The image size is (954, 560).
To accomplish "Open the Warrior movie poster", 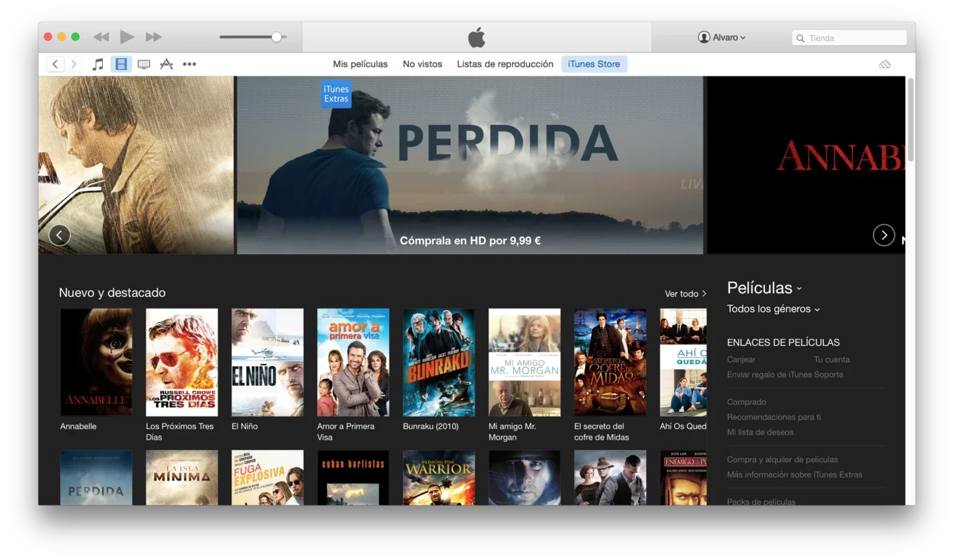I will tap(439, 477).
